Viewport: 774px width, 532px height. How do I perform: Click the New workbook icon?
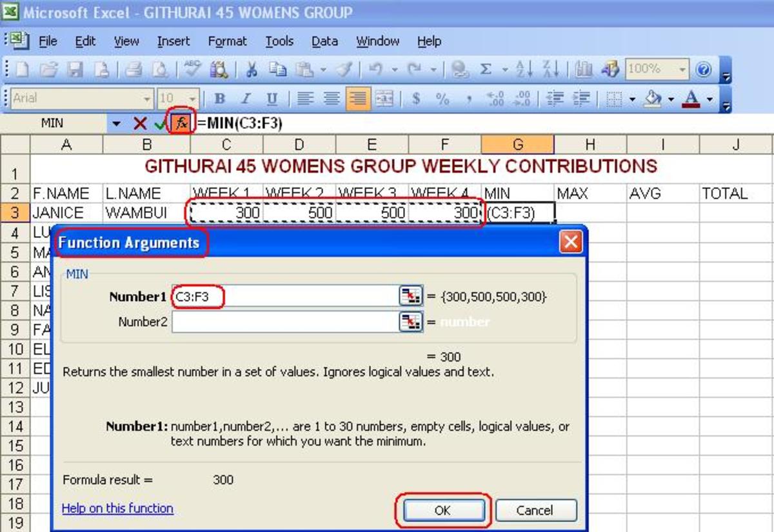pyautogui.click(x=23, y=70)
